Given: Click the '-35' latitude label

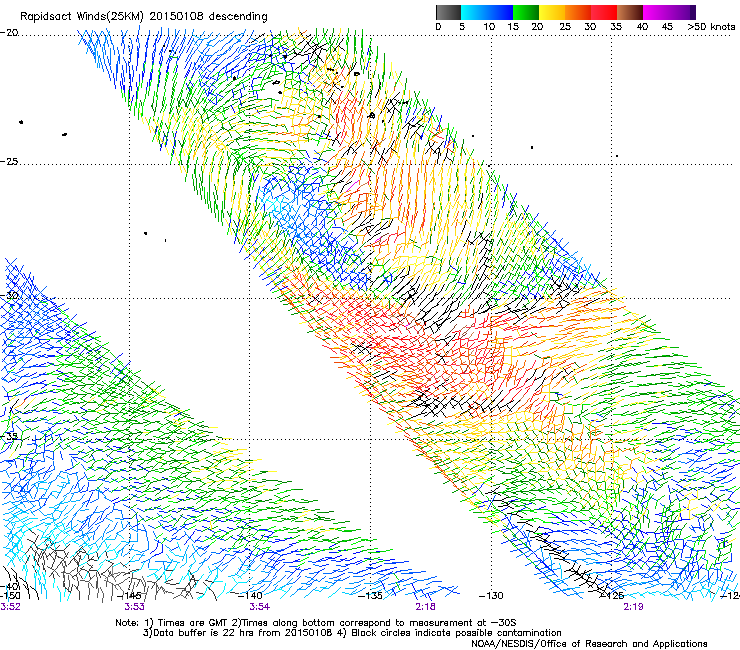Looking at the screenshot, I should 10,436.
